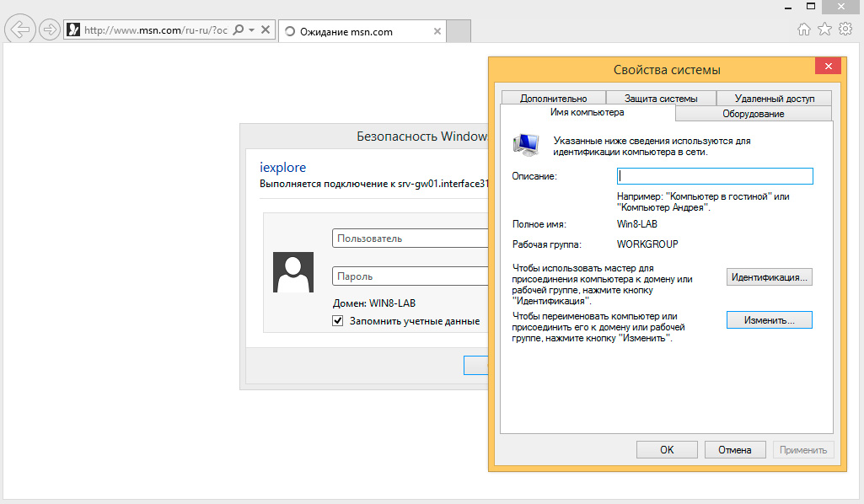Click the workgroup value 'WORKGROUP'
Image resolution: width=864 pixels, height=504 pixels.
coord(647,244)
